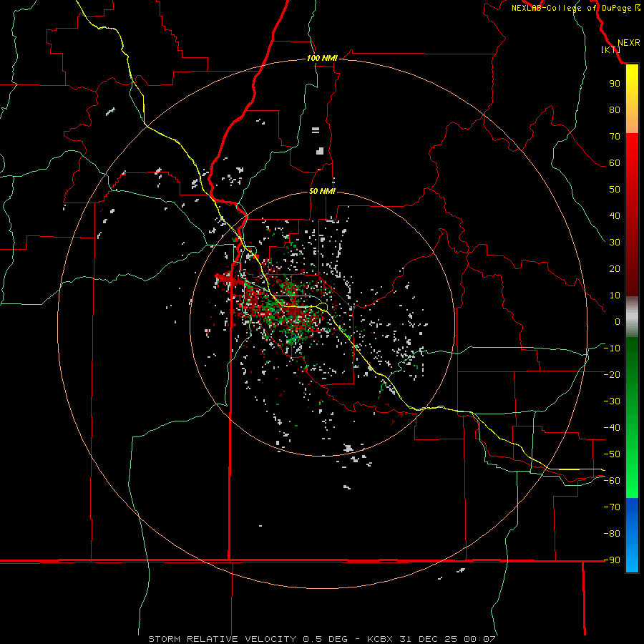The image size is (644, 644).
Task: Click the '31 DEC 25' date in the caption
Action: [429, 639]
